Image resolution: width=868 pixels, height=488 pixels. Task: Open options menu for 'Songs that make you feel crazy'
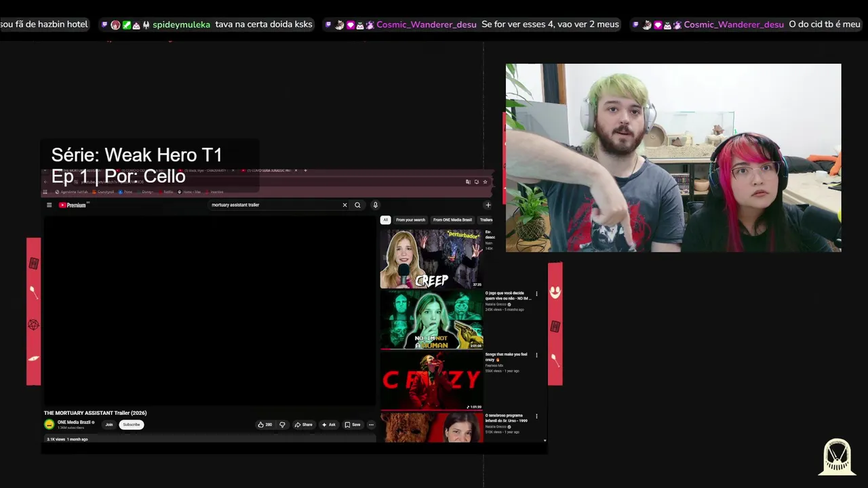[536, 354]
